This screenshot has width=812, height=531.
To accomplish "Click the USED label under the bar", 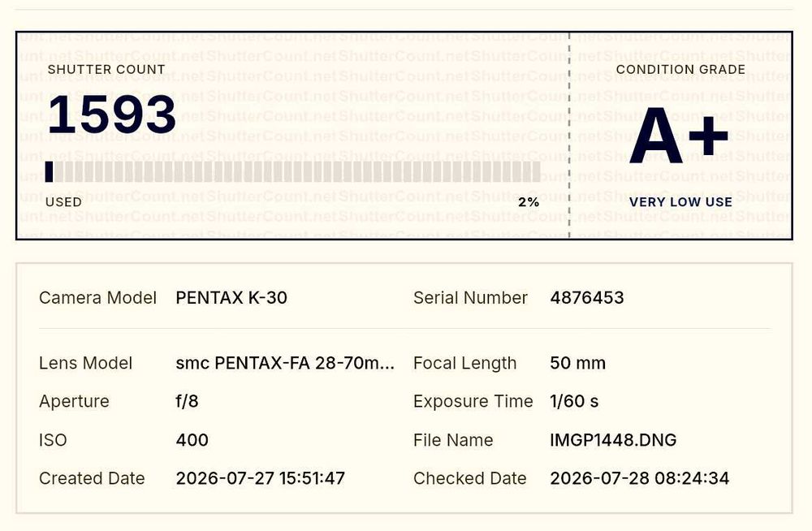I will click(x=63, y=202).
